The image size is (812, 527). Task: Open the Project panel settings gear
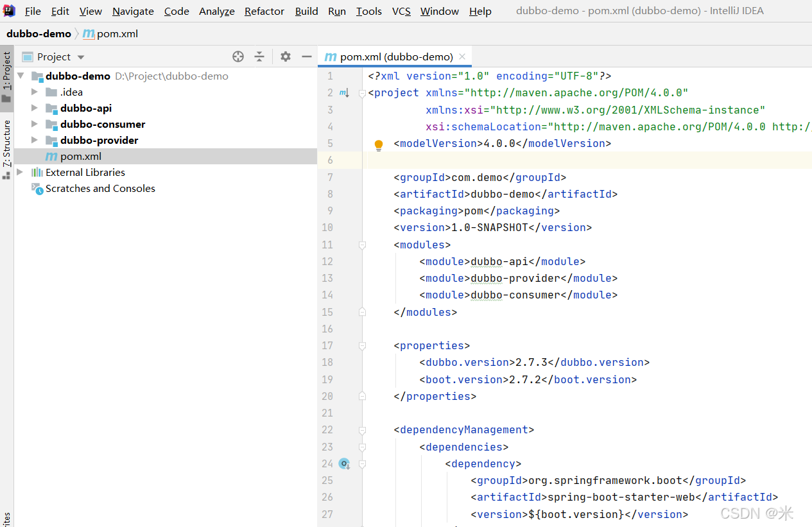point(286,56)
